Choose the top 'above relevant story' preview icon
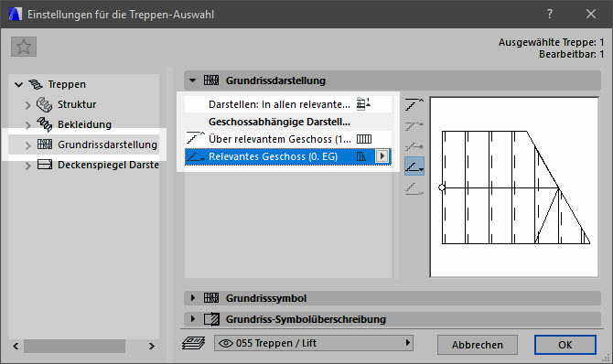This screenshot has width=613, height=364. (x=414, y=105)
